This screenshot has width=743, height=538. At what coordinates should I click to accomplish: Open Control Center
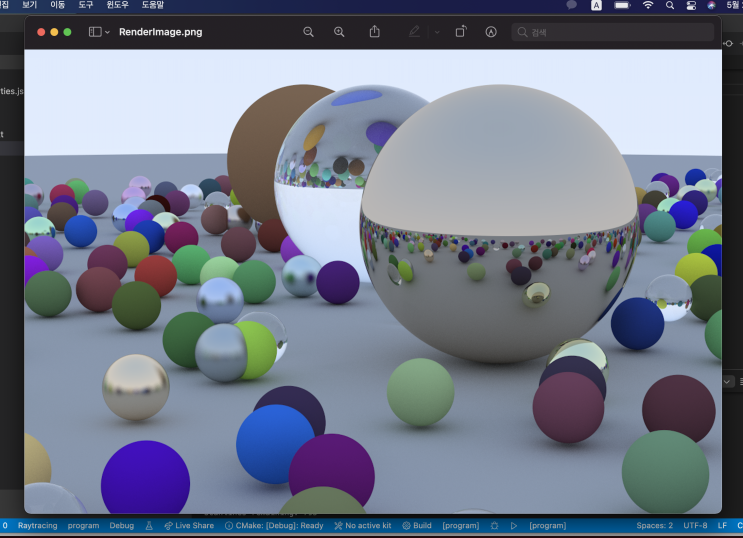[x=691, y=5]
